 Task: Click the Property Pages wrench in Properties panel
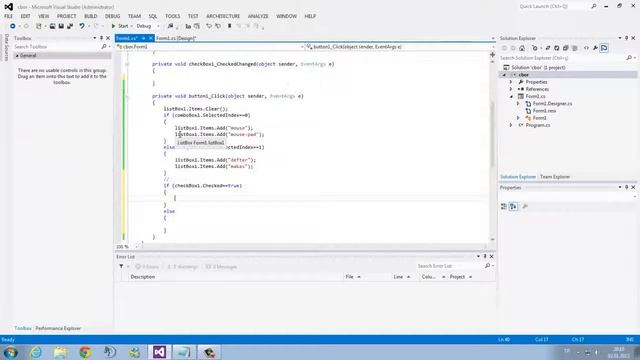coord(525,207)
